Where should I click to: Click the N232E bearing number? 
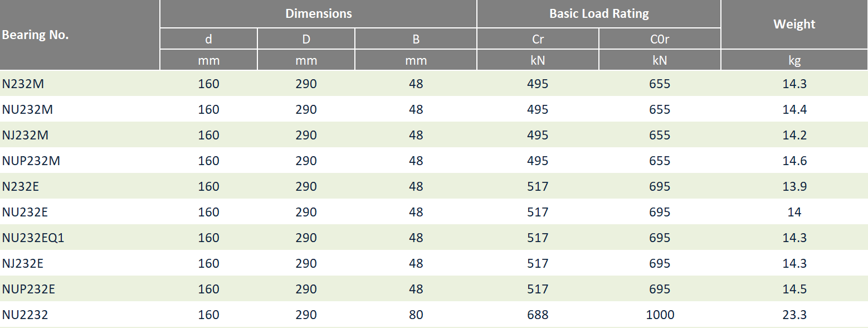coord(21,186)
